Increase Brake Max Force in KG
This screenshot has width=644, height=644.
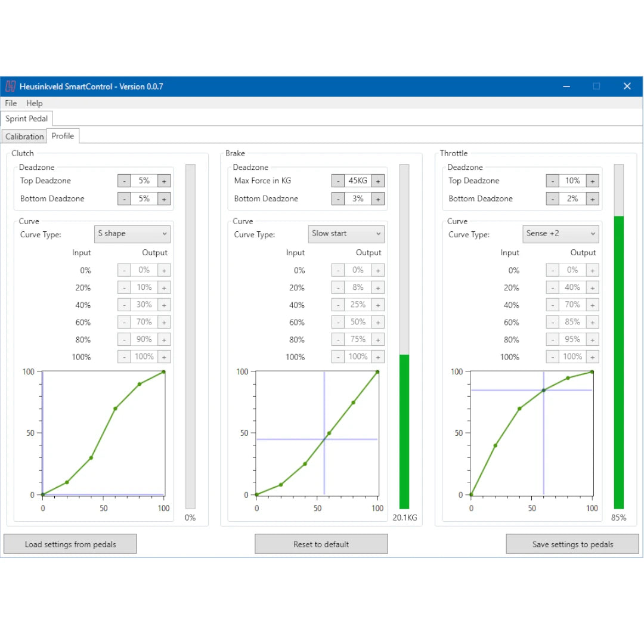pyautogui.click(x=378, y=181)
